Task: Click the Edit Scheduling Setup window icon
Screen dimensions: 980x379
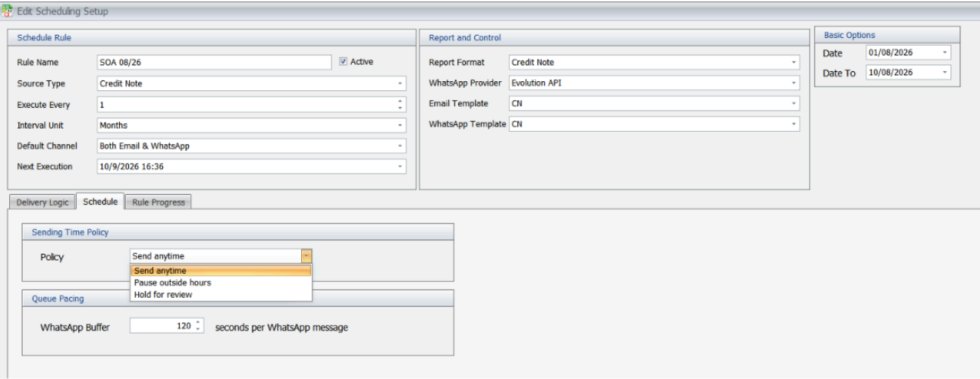Action: [8, 11]
